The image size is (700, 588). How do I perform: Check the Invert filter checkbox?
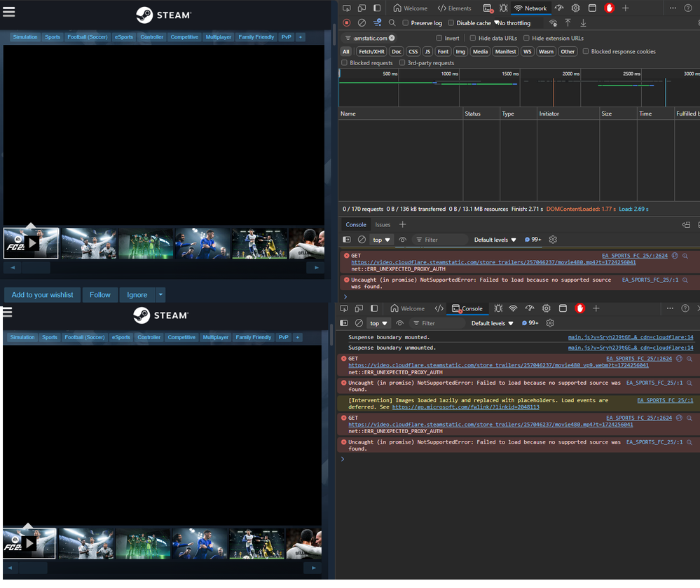(x=439, y=39)
